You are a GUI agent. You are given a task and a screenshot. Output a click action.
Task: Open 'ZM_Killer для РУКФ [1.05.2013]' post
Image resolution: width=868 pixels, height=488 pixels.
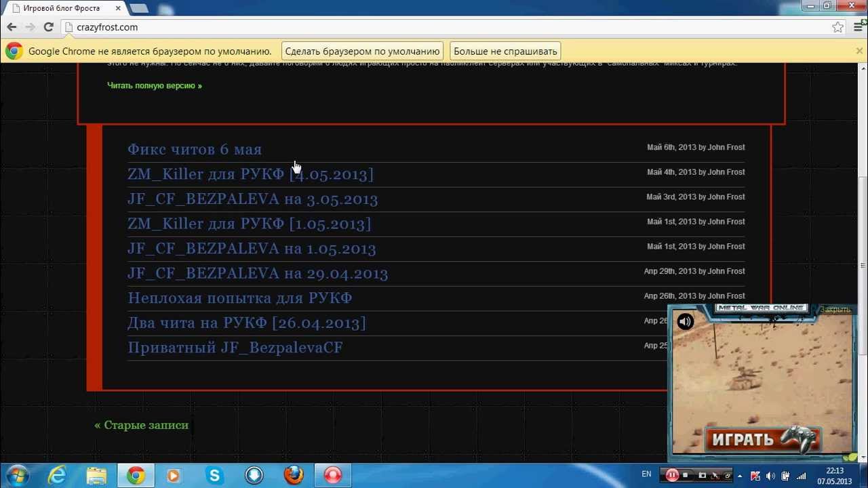coord(249,224)
